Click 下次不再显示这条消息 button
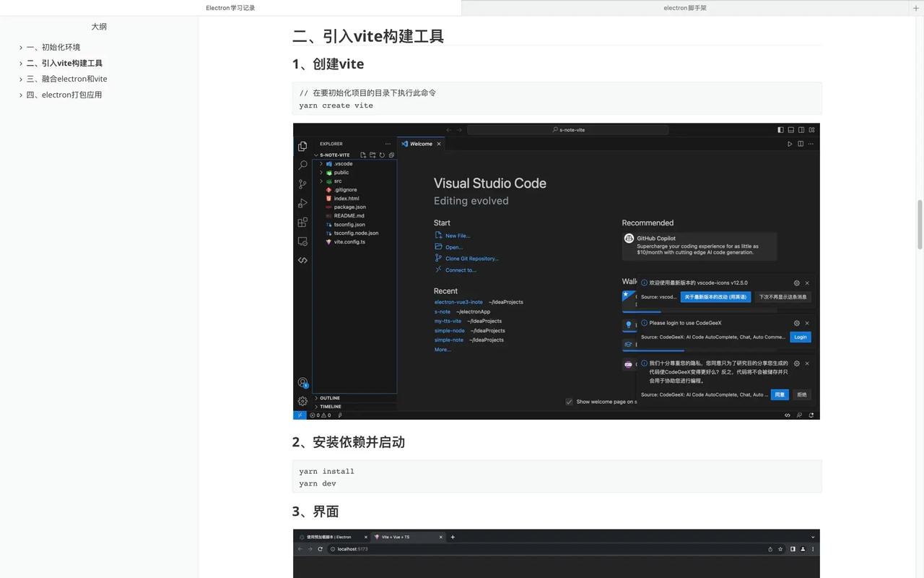 pyautogui.click(x=783, y=297)
